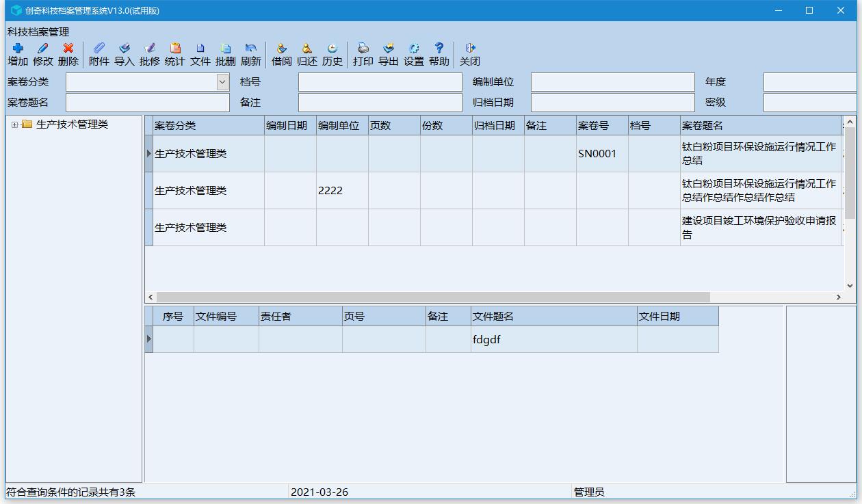Image resolution: width=862 pixels, height=504 pixels.
Task: Click into the 年度 input field
Action: pyautogui.click(x=810, y=82)
